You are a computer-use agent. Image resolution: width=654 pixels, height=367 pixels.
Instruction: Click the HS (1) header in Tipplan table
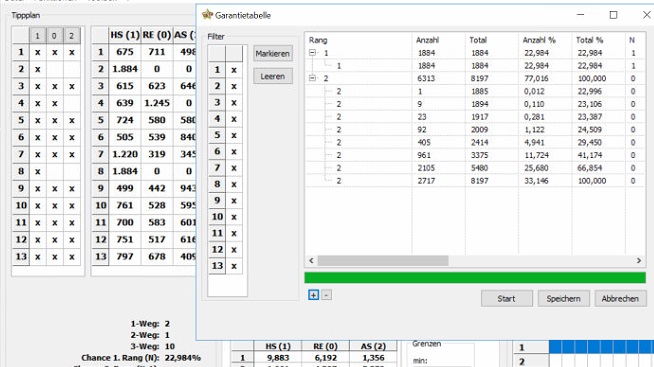coord(125,35)
